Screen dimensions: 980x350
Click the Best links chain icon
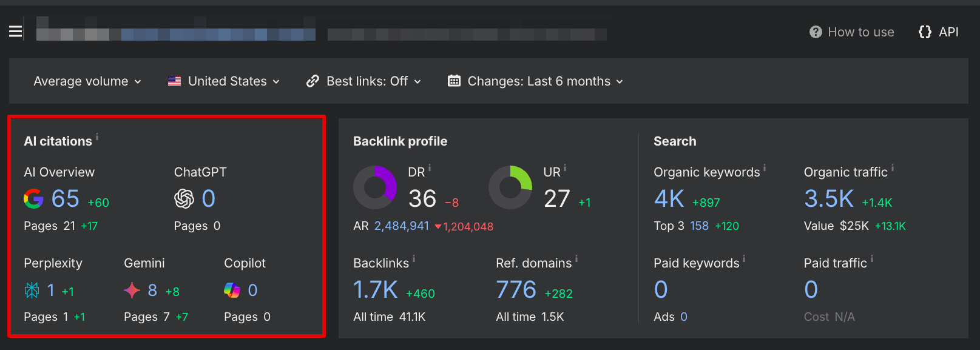[x=313, y=81]
